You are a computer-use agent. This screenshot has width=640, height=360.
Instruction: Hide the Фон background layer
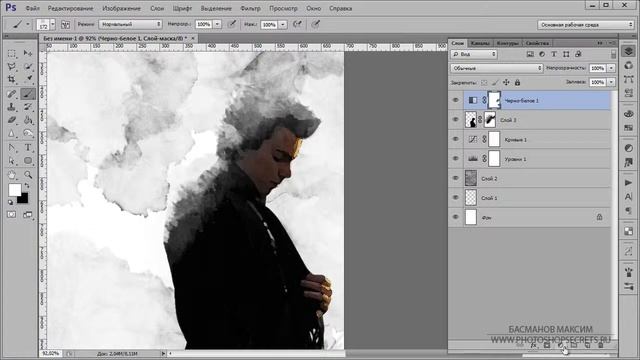(x=456, y=217)
